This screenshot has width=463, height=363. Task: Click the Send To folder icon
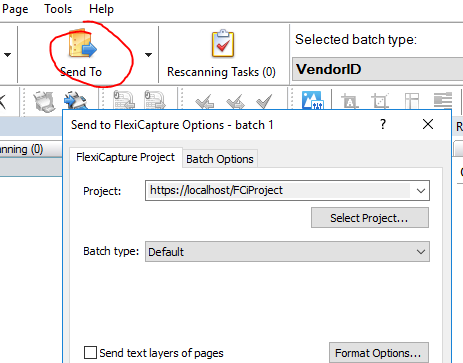tap(82, 45)
